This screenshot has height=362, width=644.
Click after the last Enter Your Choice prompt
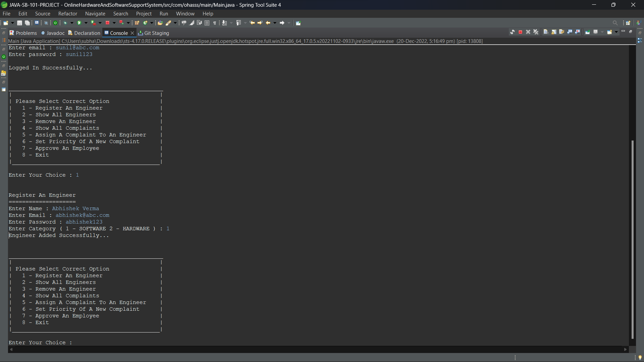[76, 343]
